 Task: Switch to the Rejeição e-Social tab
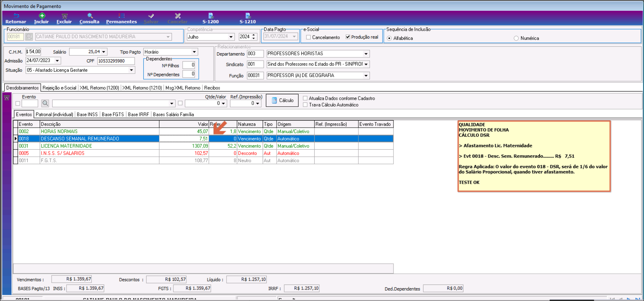(x=59, y=88)
